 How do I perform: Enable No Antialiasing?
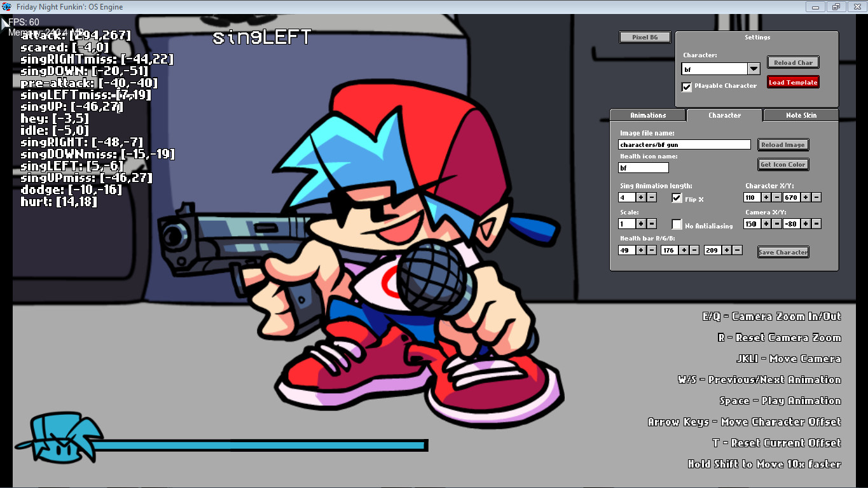point(677,224)
